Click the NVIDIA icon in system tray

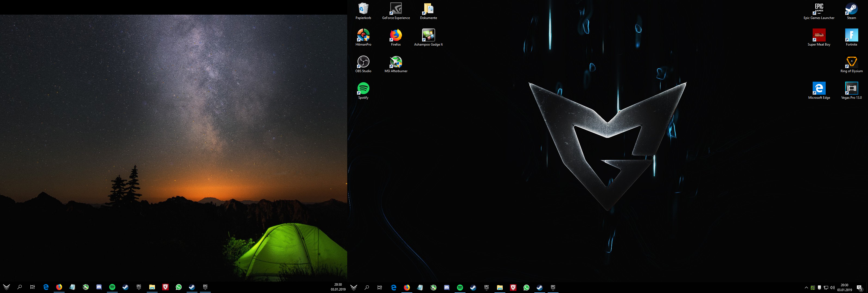pyautogui.click(x=813, y=288)
